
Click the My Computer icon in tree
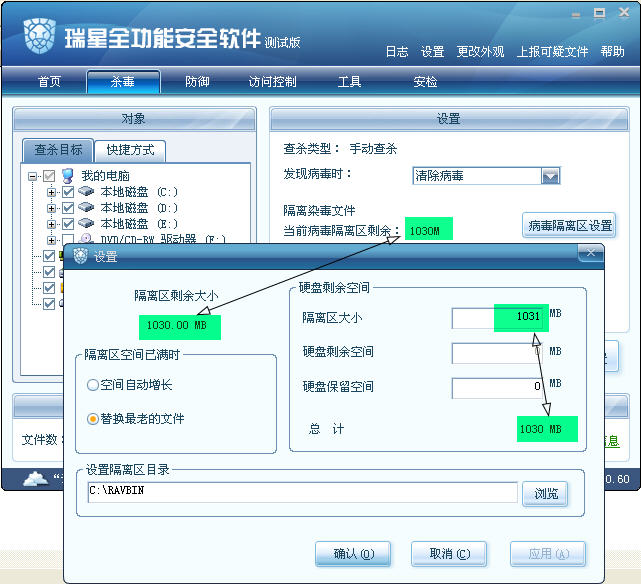click(x=68, y=176)
